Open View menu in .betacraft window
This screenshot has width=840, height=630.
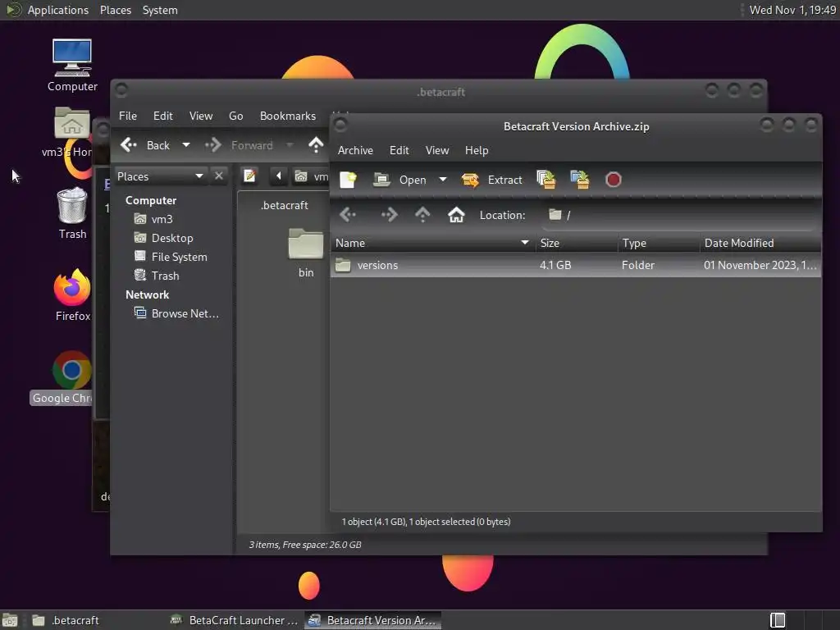[201, 116]
